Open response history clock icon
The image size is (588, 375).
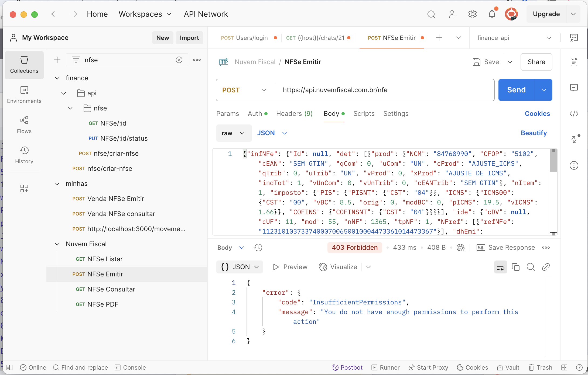pyautogui.click(x=258, y=248)
